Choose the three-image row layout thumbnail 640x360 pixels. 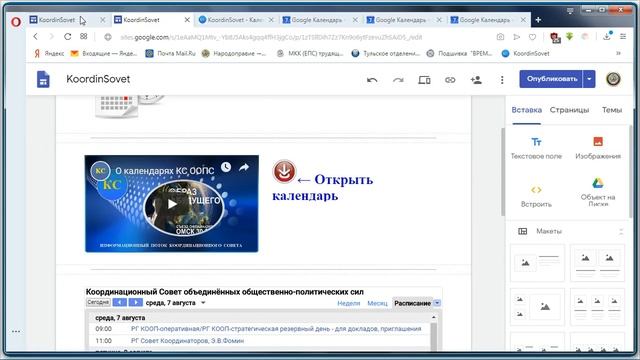(x=597, y=307)
